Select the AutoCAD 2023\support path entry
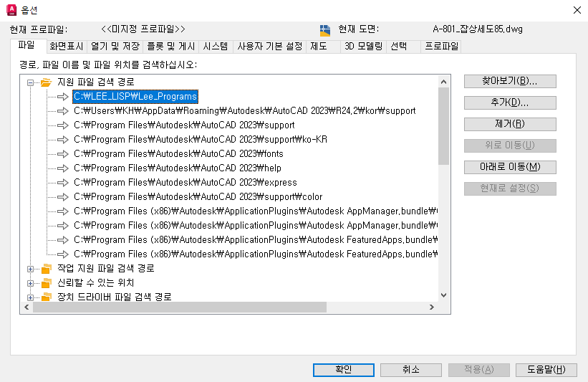Image resolution: width=588 pixels, height=382 pixels. tap(184, 125)
